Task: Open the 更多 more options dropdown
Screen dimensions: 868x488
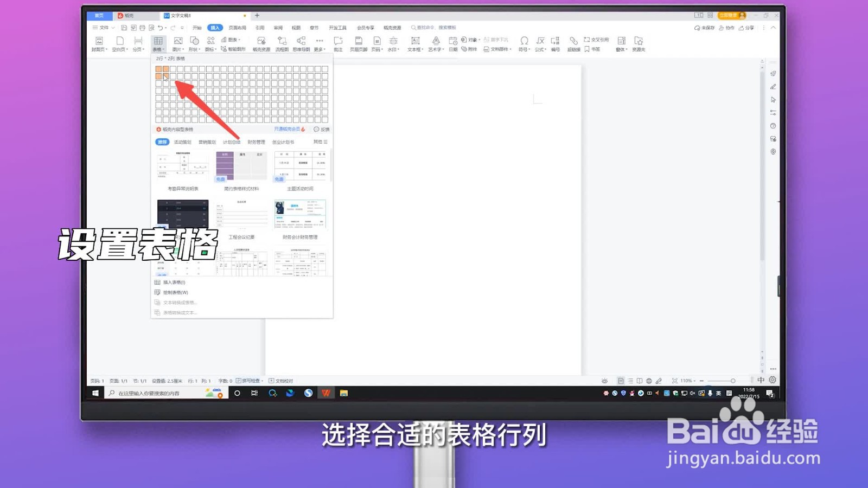Action: [x=320, y=44]
